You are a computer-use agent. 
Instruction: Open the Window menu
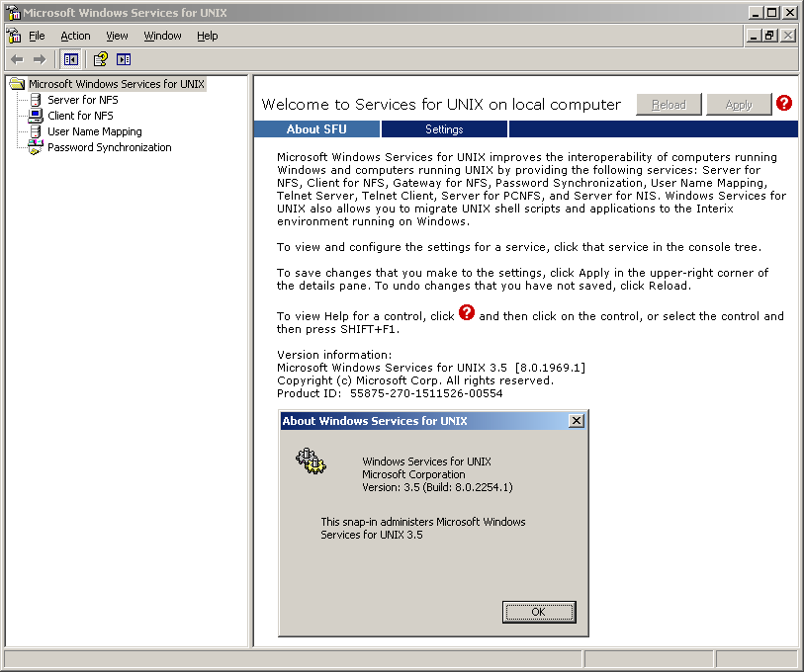162,36
